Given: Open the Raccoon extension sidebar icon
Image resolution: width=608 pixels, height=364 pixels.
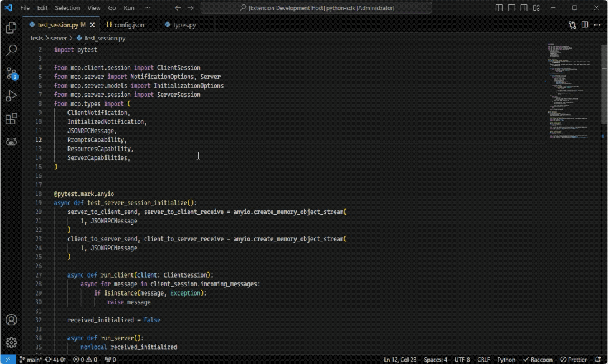Looking at the screenshot, I should point(11,142).
